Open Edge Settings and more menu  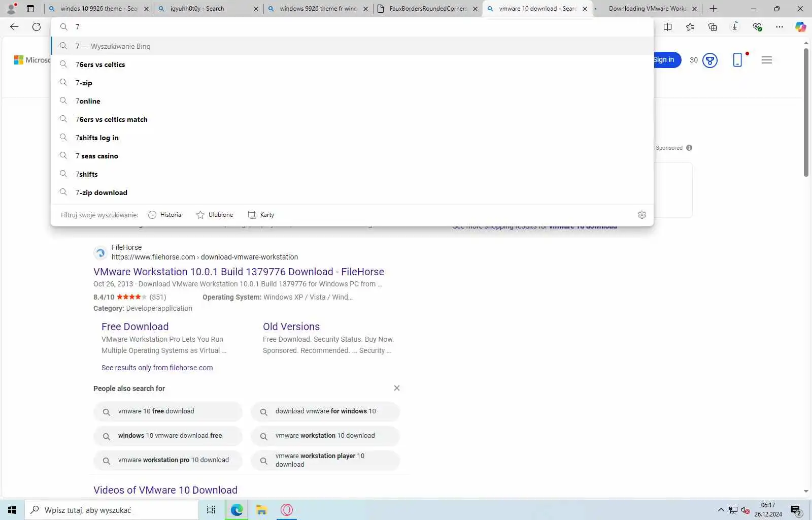(x=780, y=27)
